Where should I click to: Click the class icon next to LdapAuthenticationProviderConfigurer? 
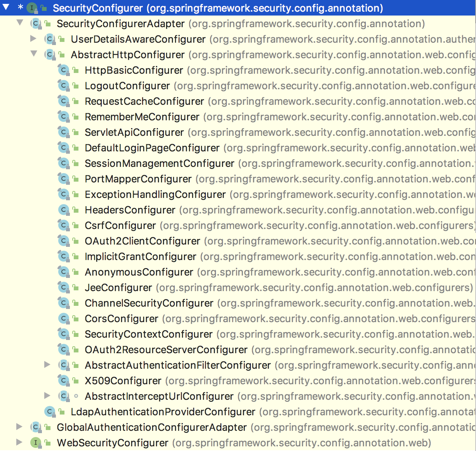pyautogui.click(x=49, y=411)
